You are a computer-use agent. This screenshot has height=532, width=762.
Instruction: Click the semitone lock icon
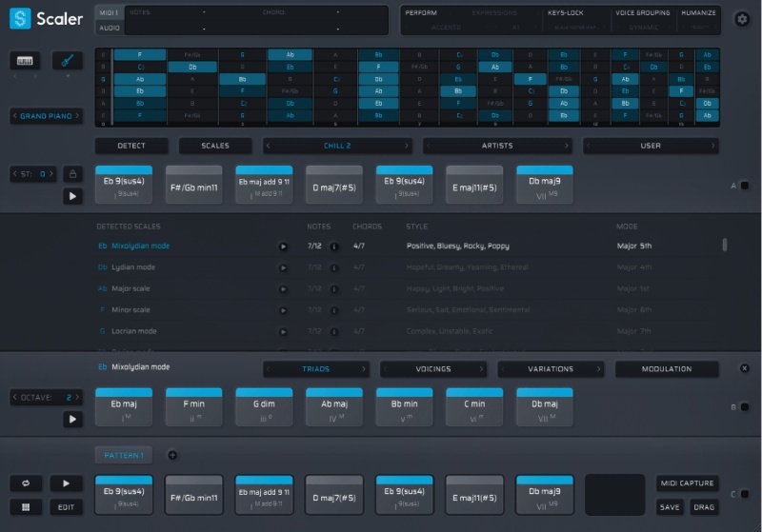pyautogui.click(x=71, y=174)
